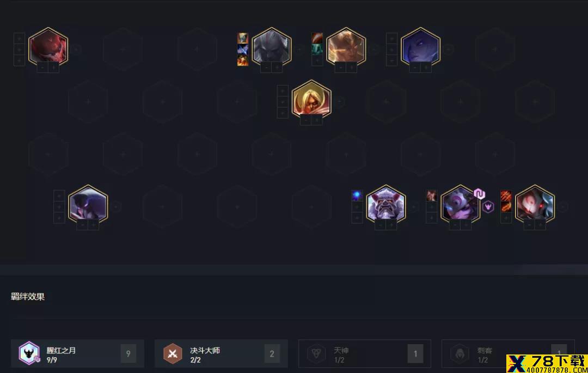Viewport: 588px width, 373px height.
Task: Decrease star level of gray armored champion
Action: [x=266, y=68]
